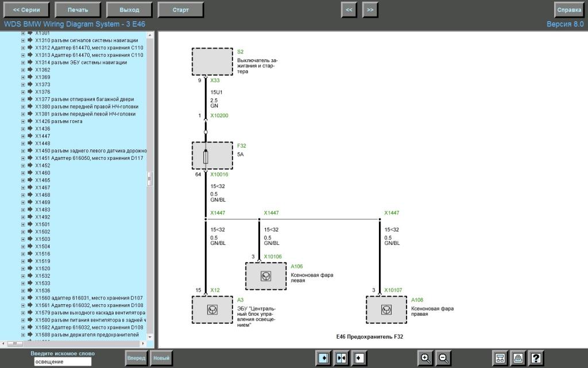Click the arrow icon beside X1483
The height and width of the screenshot is (368, 588).
30,209
